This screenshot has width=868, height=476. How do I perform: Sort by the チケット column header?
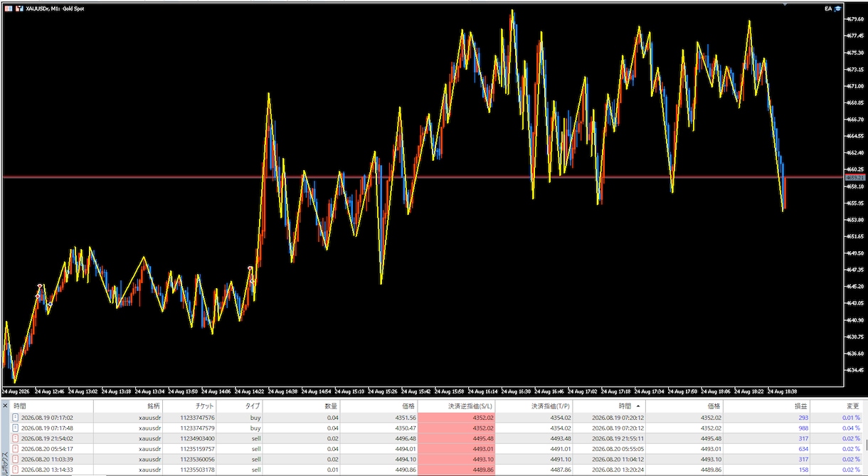[190, 406]
